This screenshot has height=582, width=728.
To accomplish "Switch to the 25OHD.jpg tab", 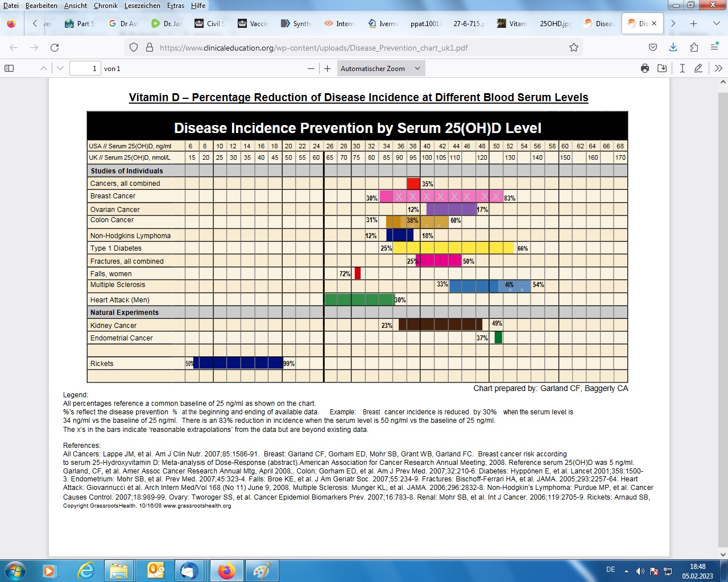I will tap(556, 24).
